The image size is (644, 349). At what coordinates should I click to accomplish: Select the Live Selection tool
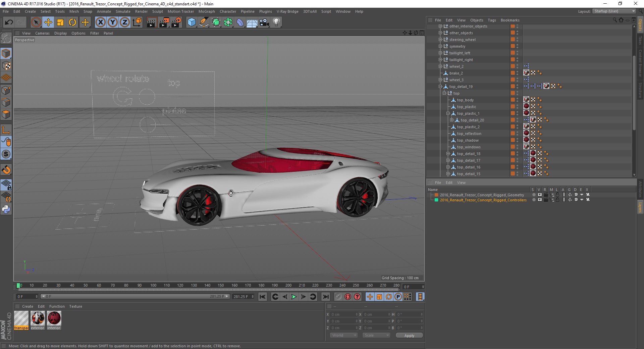(36, 22)
